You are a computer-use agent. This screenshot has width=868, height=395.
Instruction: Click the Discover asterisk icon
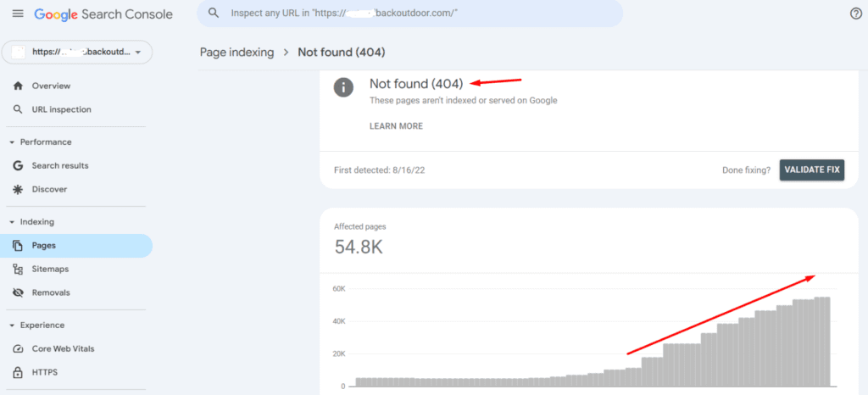(18, 189)
